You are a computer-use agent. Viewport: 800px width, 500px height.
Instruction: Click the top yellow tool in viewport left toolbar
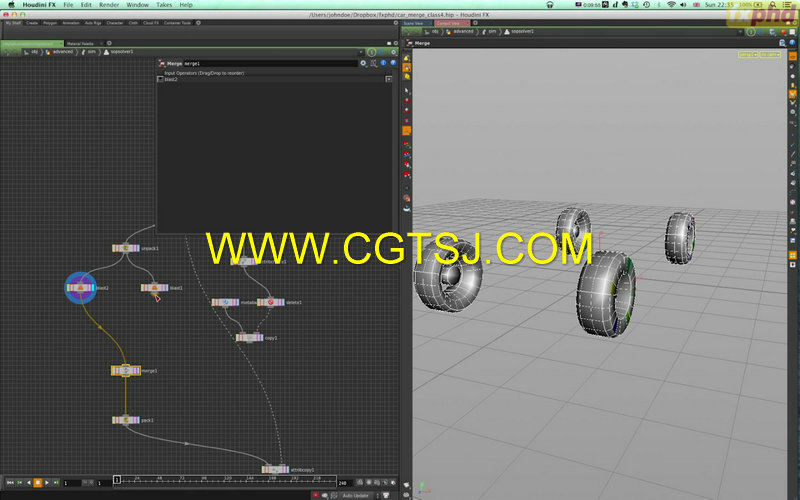click(x=407, y=58)
